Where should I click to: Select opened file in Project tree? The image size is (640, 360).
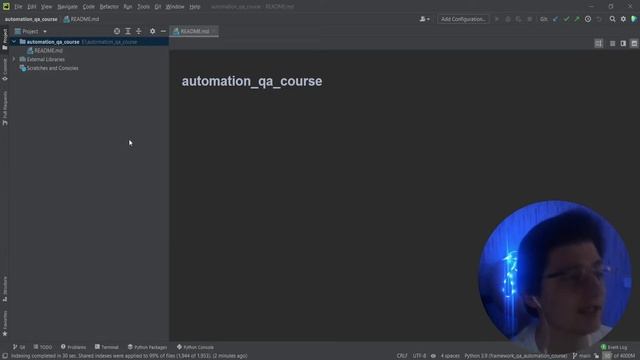tap(117, 31)
